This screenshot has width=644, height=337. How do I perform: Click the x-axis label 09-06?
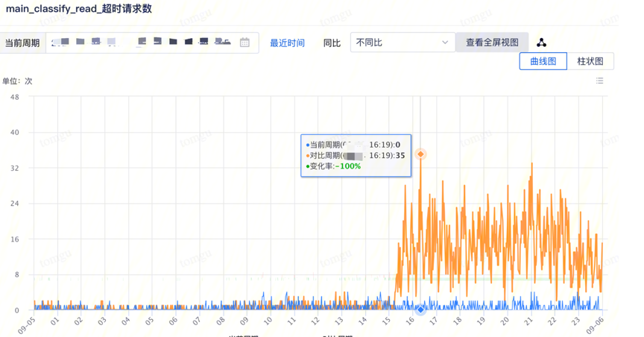[x=595, y=324]
